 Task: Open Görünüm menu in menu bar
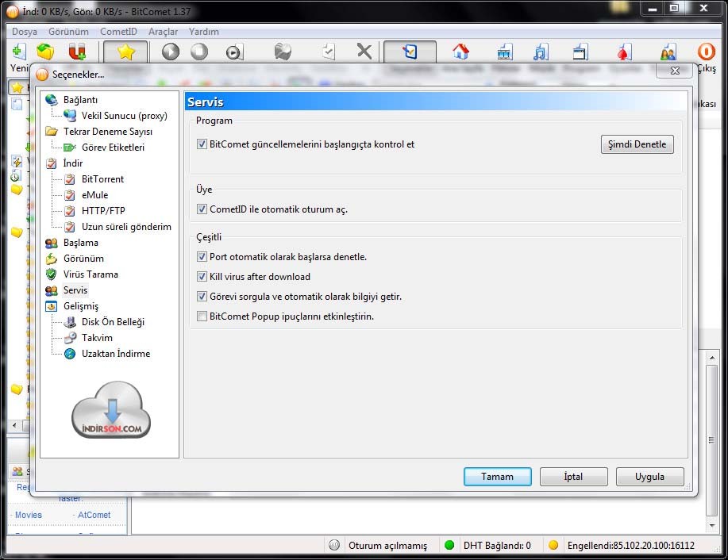click(68, 32)
